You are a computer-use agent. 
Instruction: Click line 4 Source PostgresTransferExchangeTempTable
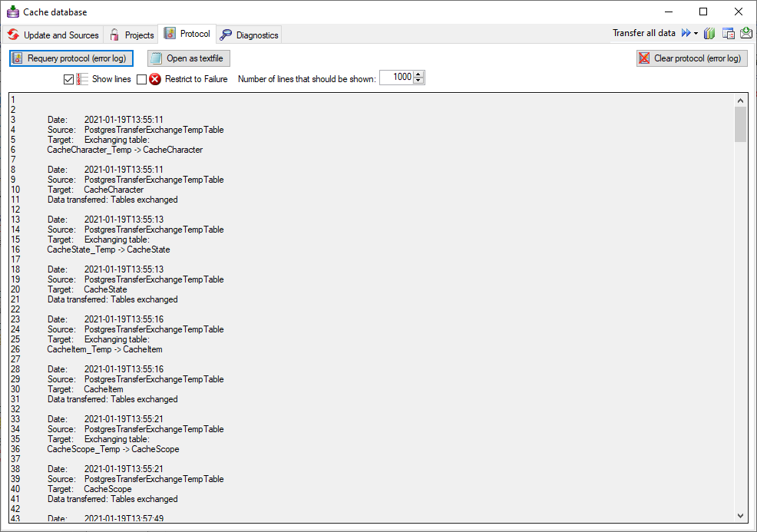click(154, 130)
